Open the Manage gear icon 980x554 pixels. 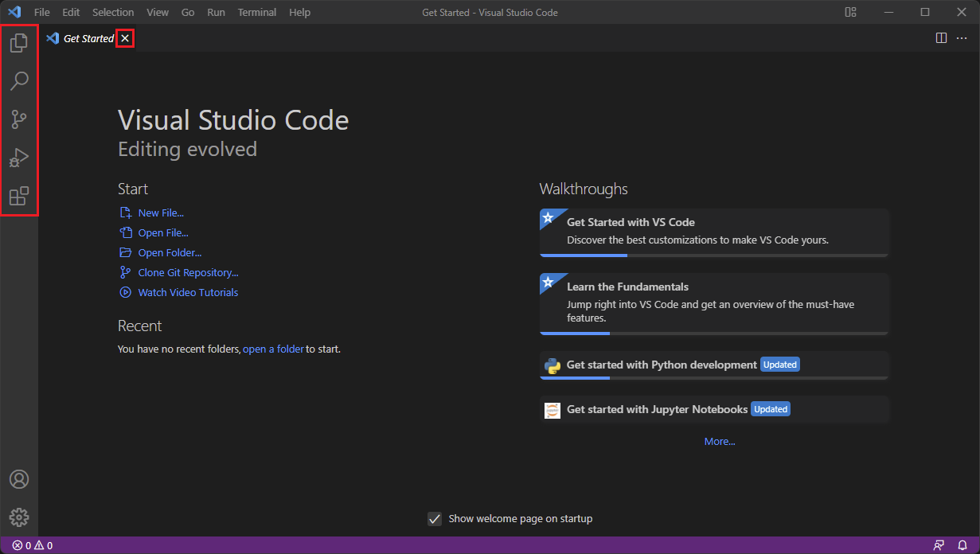tap(19, 517)
